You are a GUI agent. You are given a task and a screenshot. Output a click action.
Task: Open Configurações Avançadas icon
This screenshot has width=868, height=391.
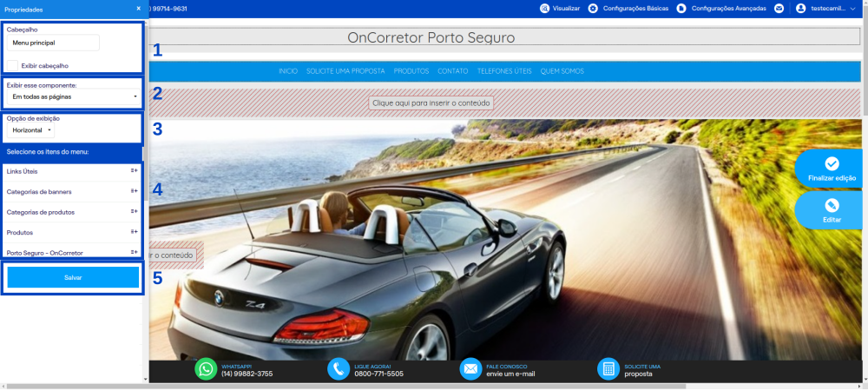[681, 9]
